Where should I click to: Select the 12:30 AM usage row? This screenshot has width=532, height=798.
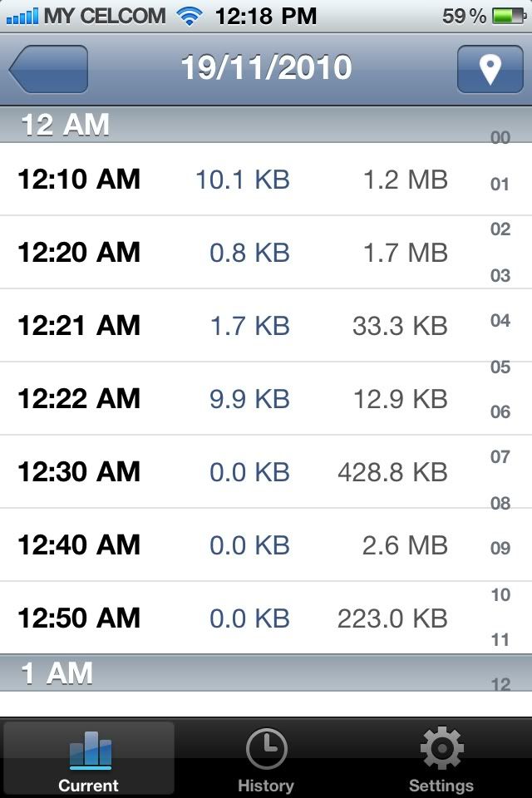click(241, 471)
